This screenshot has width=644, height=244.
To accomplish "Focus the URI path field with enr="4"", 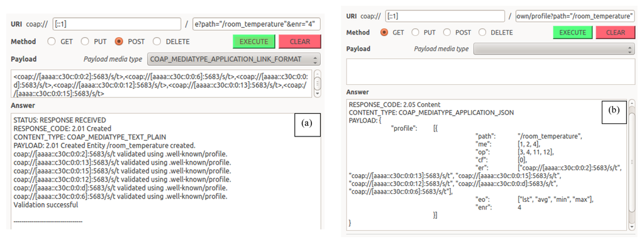I will [x=257, y=25].
